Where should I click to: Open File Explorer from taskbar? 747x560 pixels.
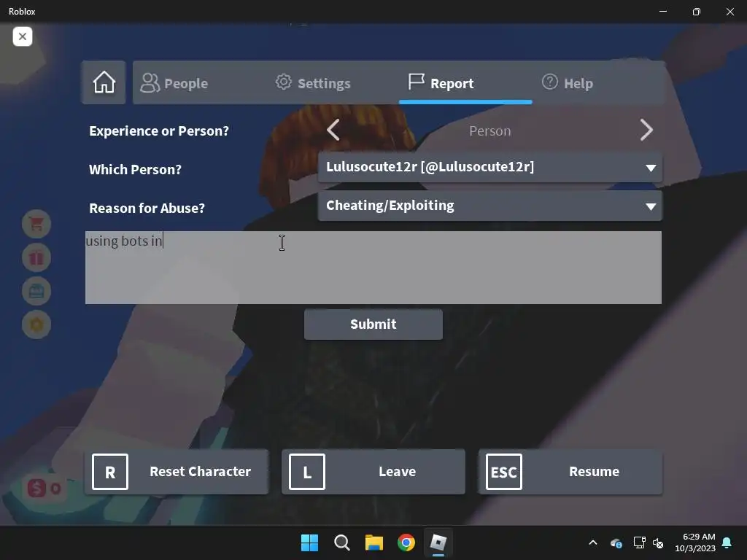coord(374,542)
